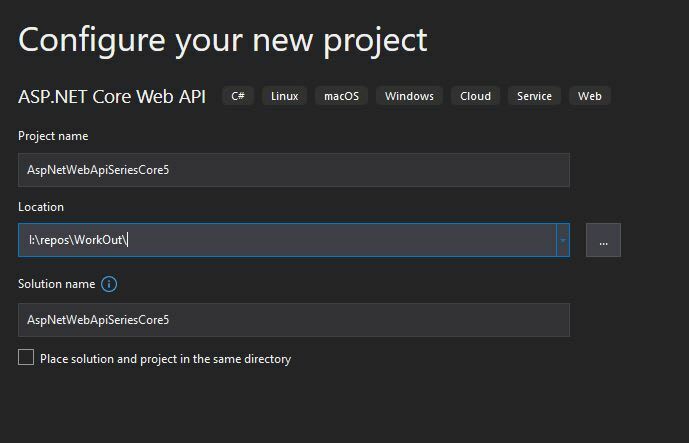689x443 pixels.
Task: Click the Location label text
Action: point(41,207)
